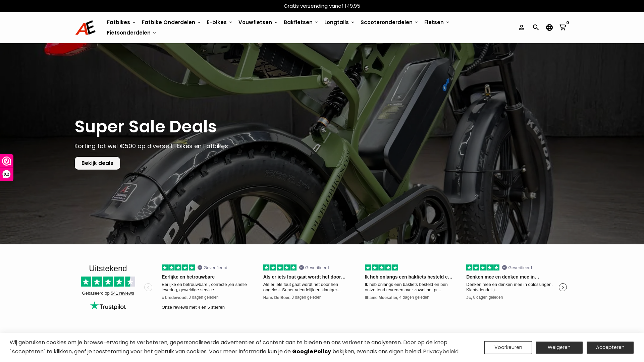Accept cookies with Accepteren button
This screenshot has width=644, height=362.
click(610, 348)
